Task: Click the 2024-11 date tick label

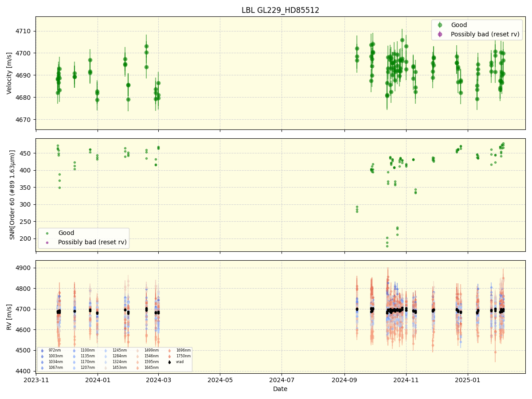Action: 406,380
